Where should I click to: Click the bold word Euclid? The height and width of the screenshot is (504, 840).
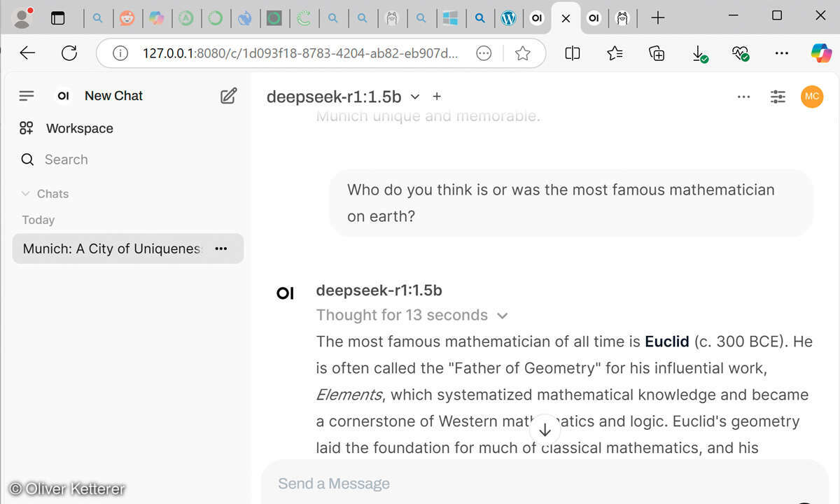pos(667,342)
